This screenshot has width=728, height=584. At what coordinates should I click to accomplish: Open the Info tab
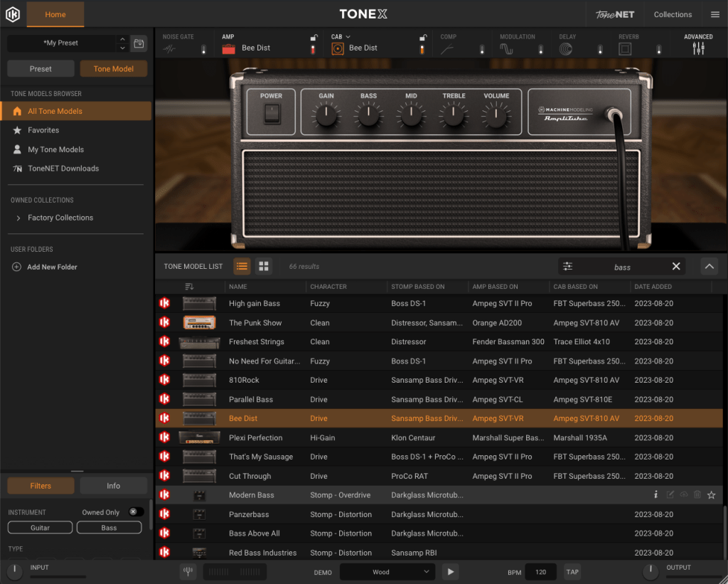(114, 486)
